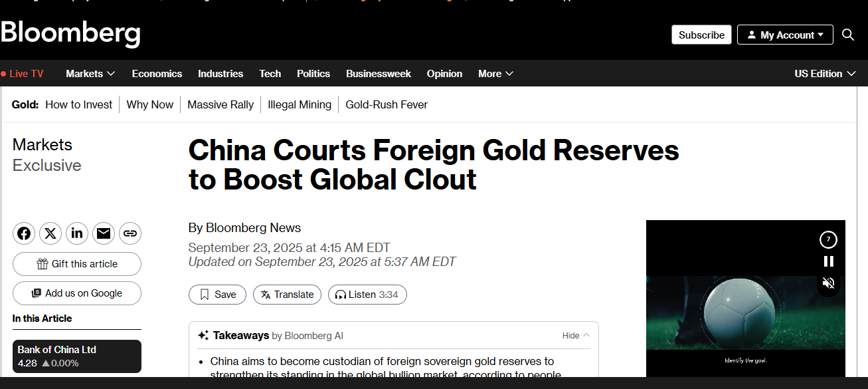Click the 'Gold:' topic label
868x389 pixels.
25,104
